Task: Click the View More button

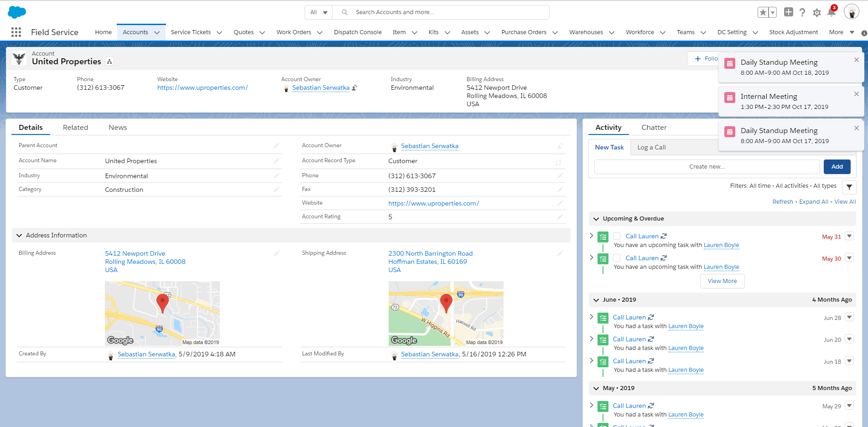Action: coord(722,281)
